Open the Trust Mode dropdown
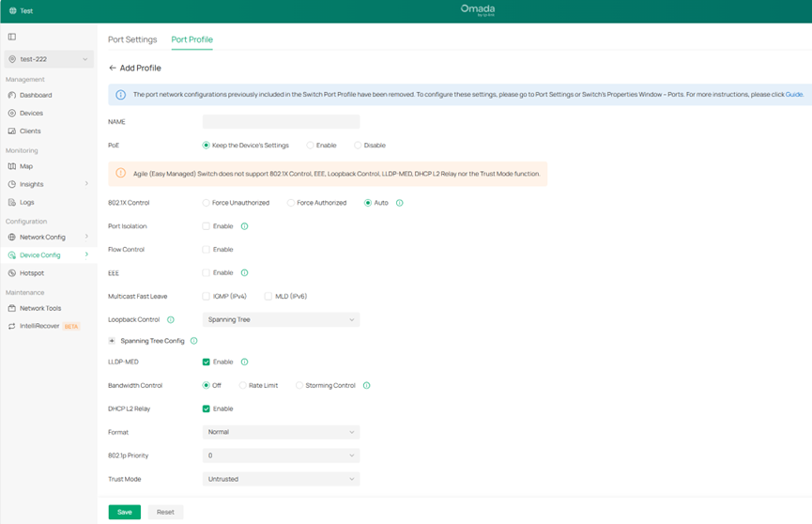Image resolution: width=812 pixels, height=524 pixels. pyautogui.click(x=281, y=479)
